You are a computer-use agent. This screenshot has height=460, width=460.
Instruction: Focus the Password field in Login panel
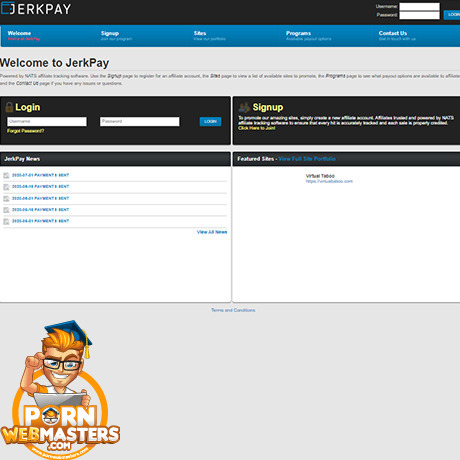pyautogui.click(x=140, y=122)
